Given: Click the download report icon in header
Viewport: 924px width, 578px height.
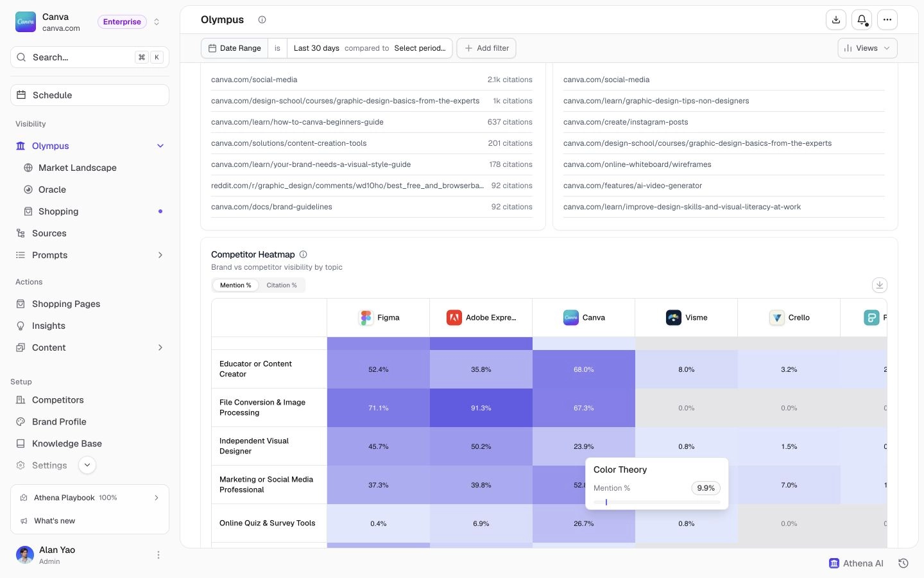Looking at the screenshot, I should click(x=836, y=20).
